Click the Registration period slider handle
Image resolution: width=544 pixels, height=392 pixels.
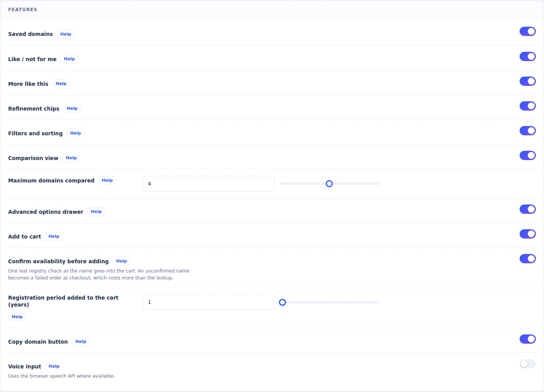282,302
